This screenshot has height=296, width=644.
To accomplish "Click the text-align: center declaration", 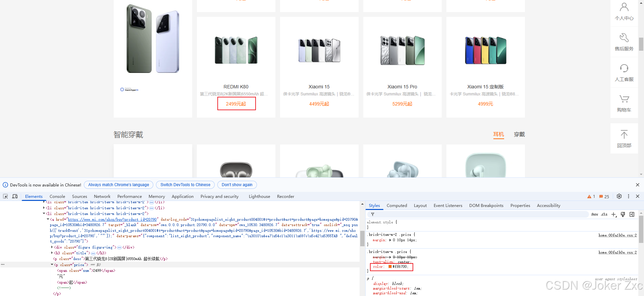I will pyautogui.click(x=391, y=262).
